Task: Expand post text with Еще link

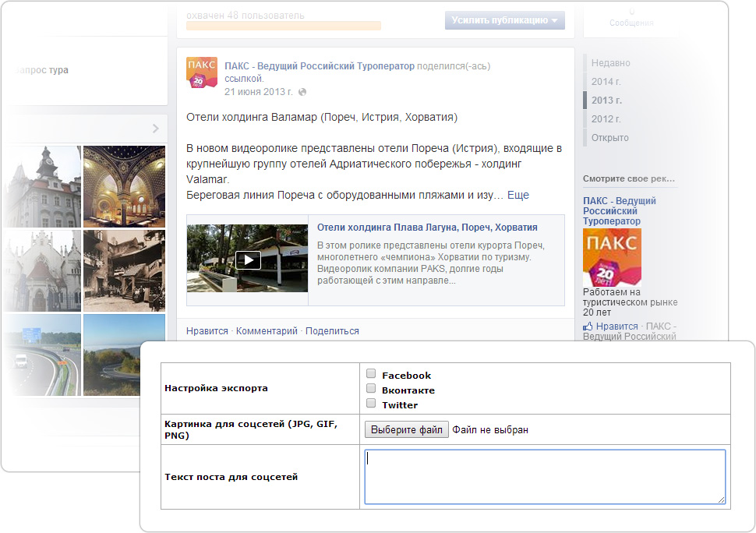Action: pos(518,195)
